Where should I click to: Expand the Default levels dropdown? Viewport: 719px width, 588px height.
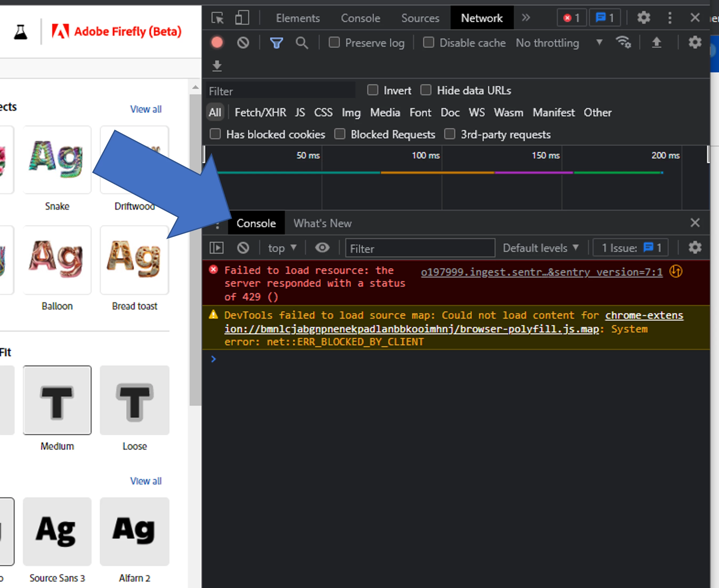click(540, 248)
